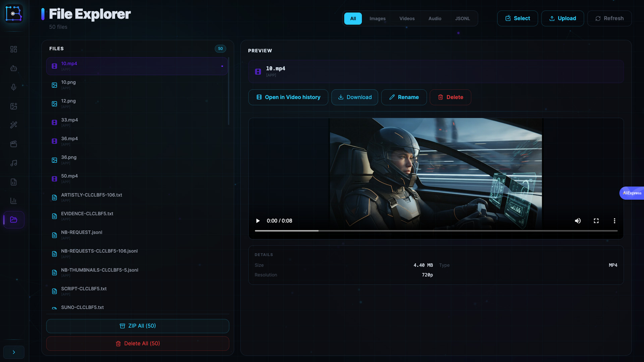Download the 10.mp4 file

[355, 97]
